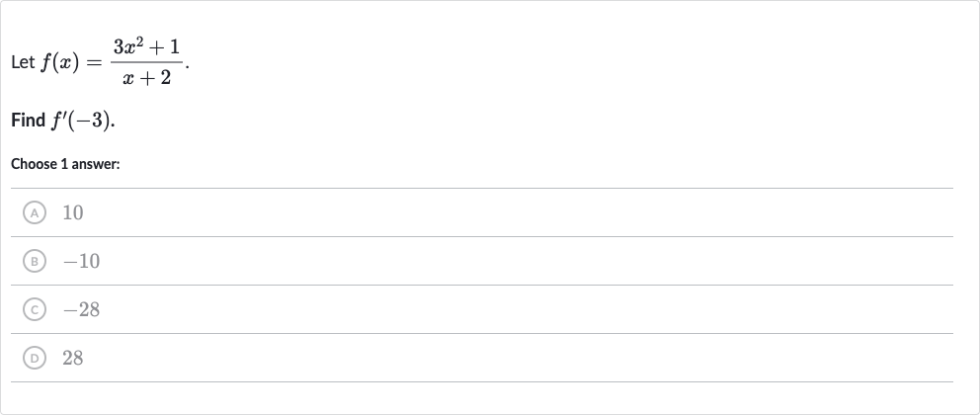The image size is (980, 415).
Task: Choose the answer text 10
Action: (72, 213)
